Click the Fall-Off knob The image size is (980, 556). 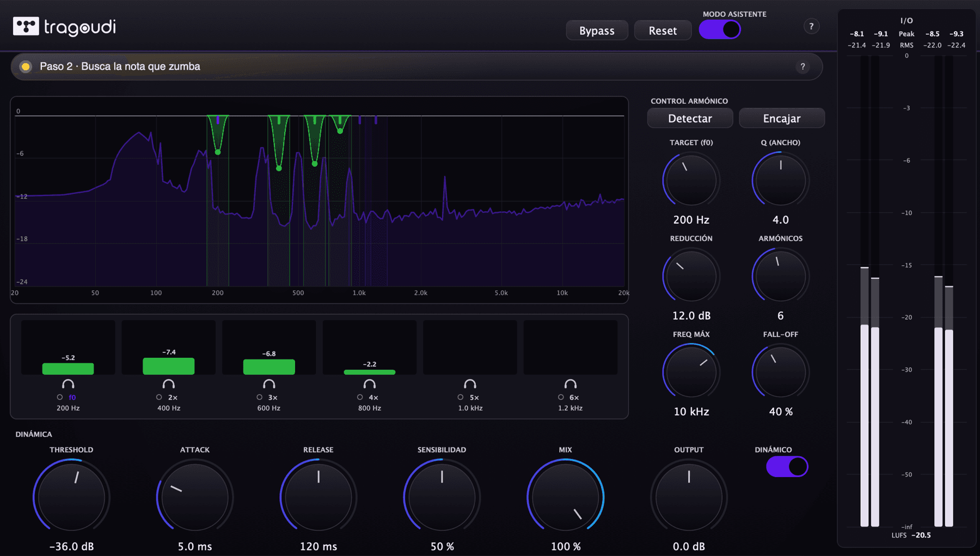pyautogui.click(x=781, y=372)
